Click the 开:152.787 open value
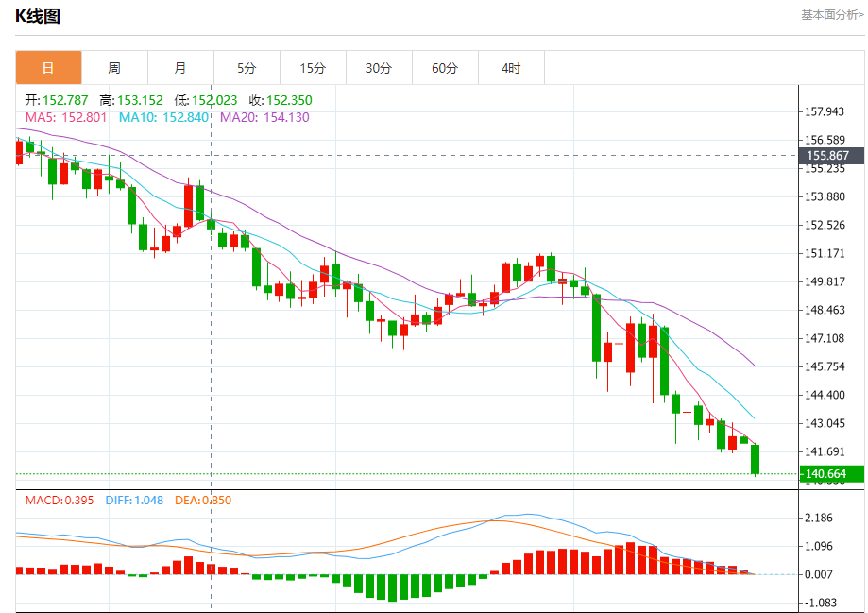This screenshot has height=613, width=868. (57, 100)
